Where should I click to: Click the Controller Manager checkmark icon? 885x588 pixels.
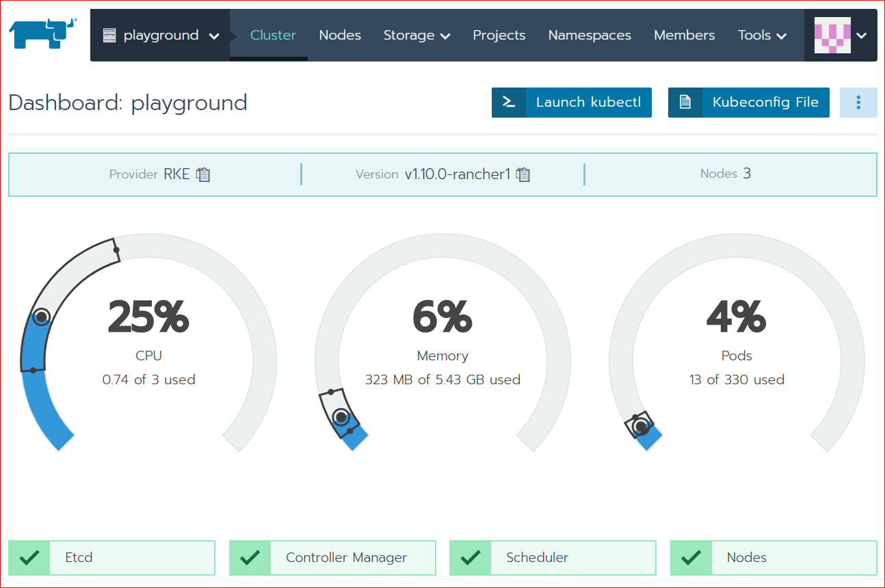(250, 558)
